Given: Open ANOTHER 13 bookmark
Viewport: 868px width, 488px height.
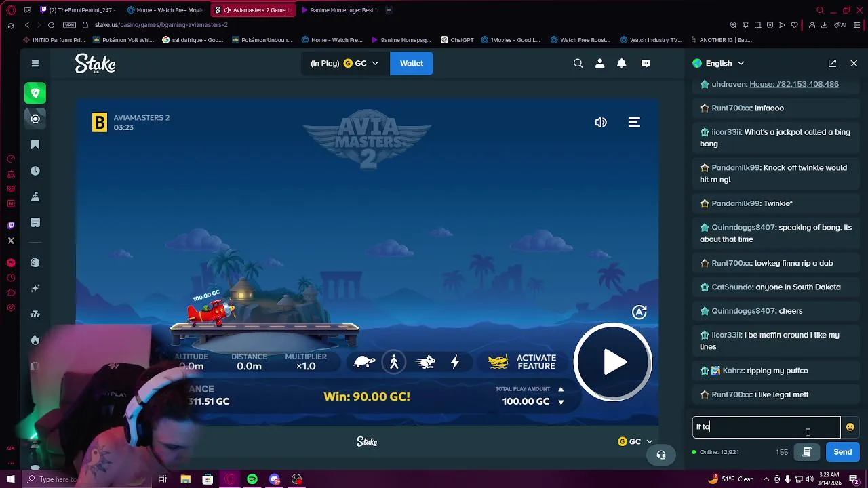Looking at the screenshot, I should tap(721, 40).
